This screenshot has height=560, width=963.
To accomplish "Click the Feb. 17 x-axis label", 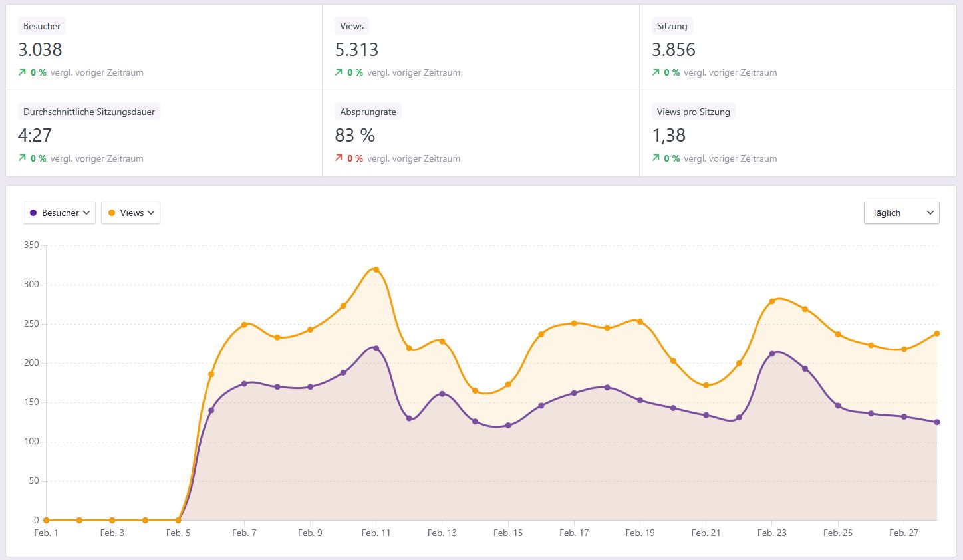I will (x=574, y=533).
